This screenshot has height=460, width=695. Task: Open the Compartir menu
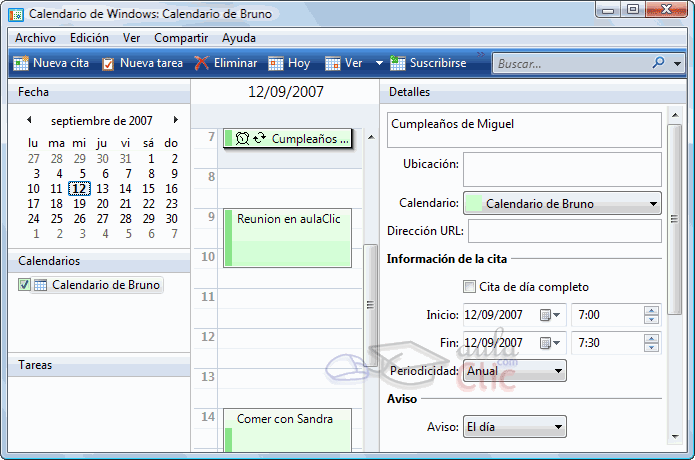[x=181, y=38]
